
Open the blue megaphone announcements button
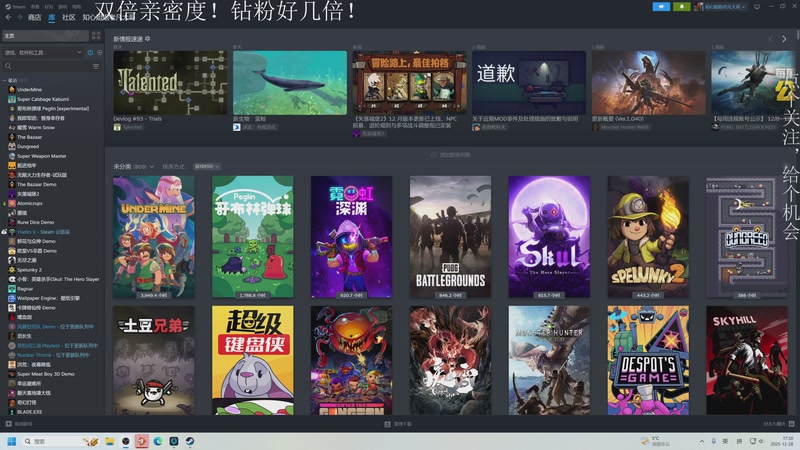click(661, 7)
